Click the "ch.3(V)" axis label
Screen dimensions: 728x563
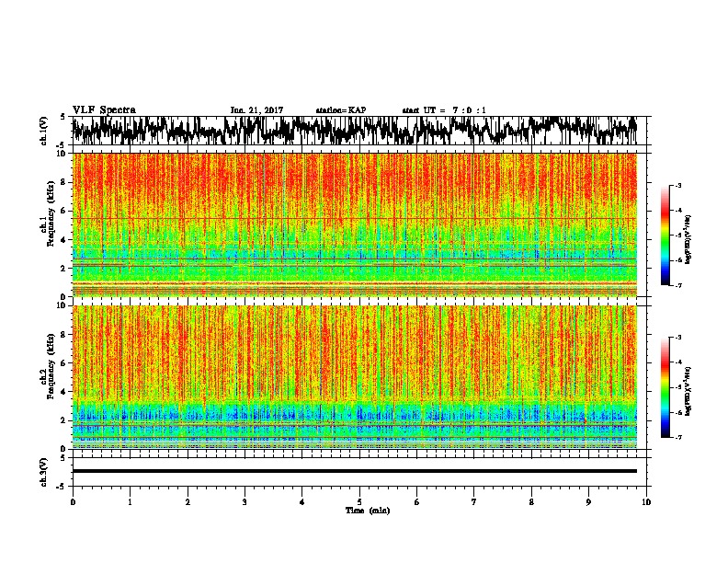44,472
